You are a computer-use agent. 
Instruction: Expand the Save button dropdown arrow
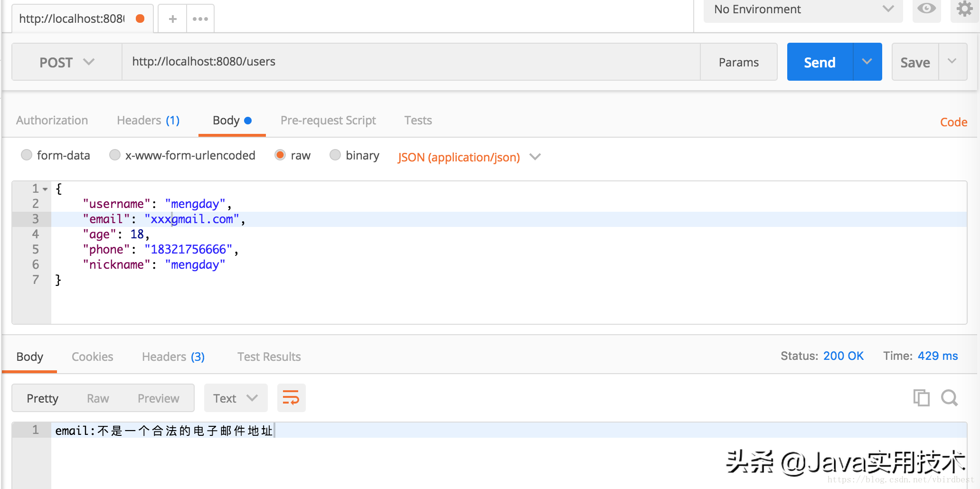pyautogui.click(x=952, y=62)
